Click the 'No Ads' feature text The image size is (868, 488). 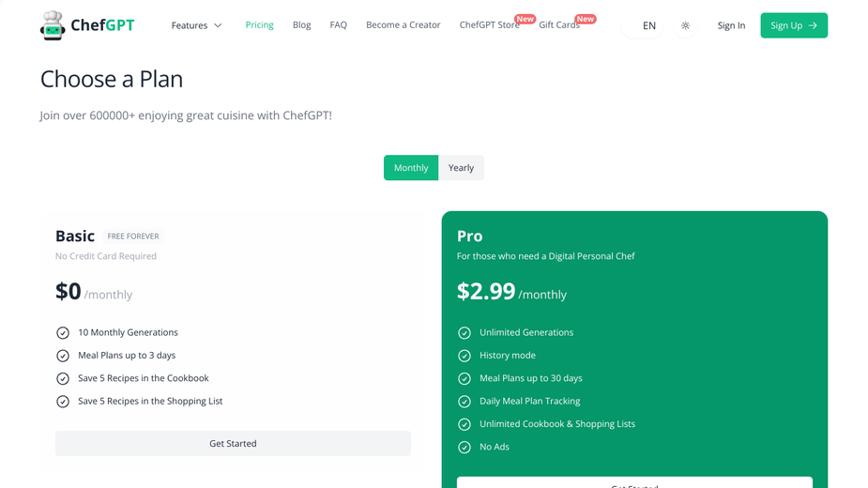point(495,447)
